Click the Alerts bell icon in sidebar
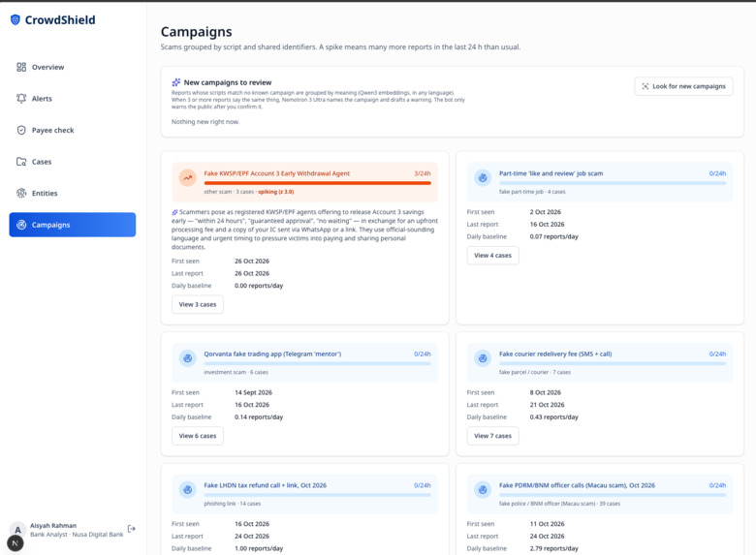This screenshot has height=555, width=756. (21, 98)
